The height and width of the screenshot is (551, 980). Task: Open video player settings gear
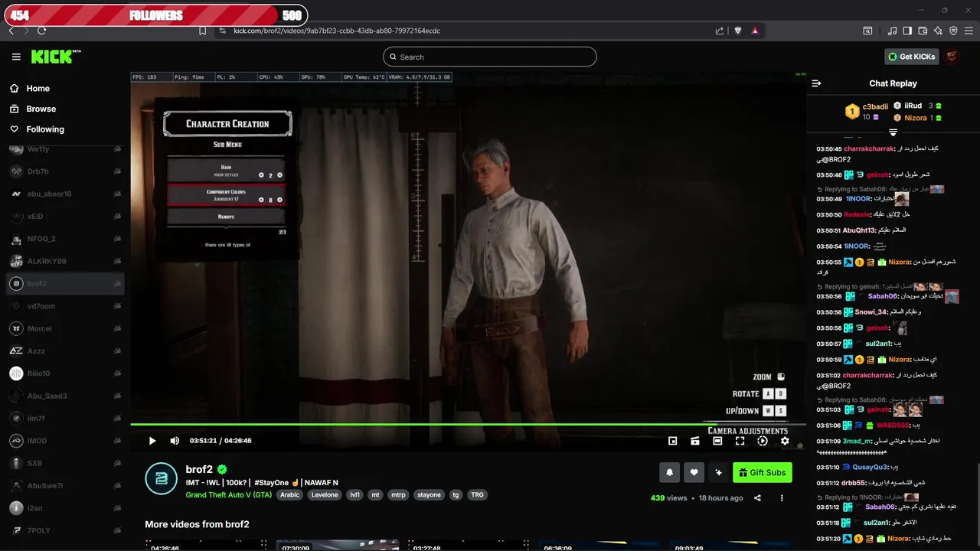(x=785, y=441)
